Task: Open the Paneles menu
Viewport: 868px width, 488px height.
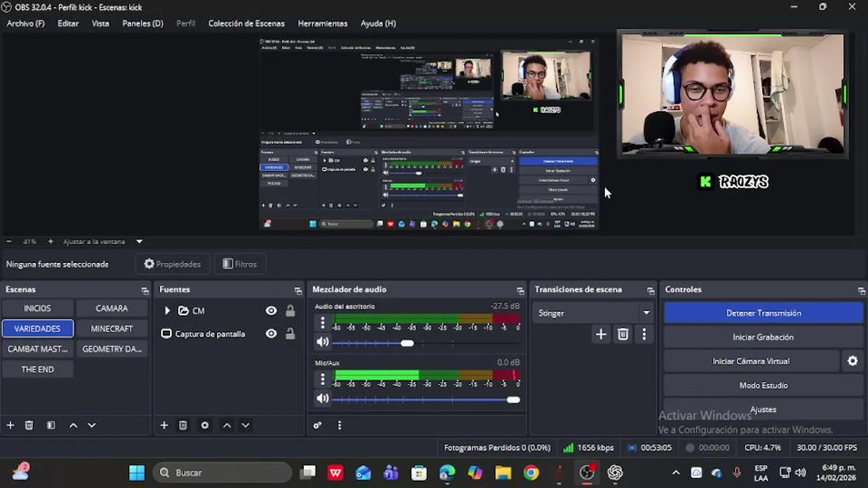Action: tap(142, 23)
